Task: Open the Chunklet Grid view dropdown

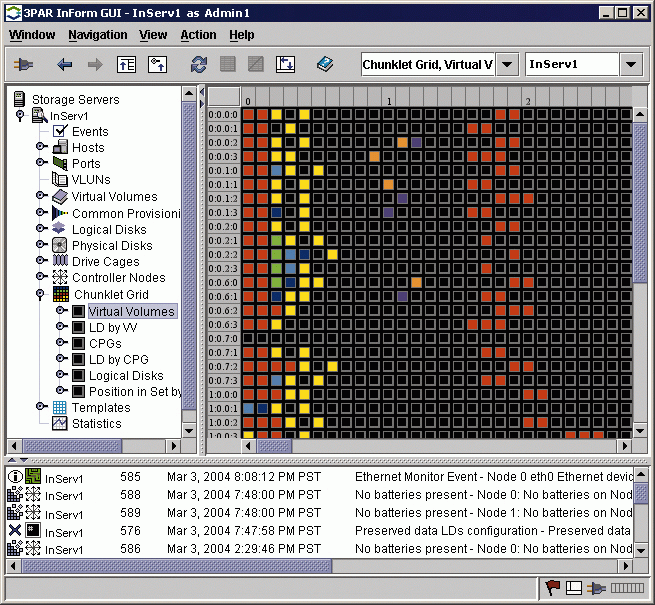Action: tap(507, 65)
